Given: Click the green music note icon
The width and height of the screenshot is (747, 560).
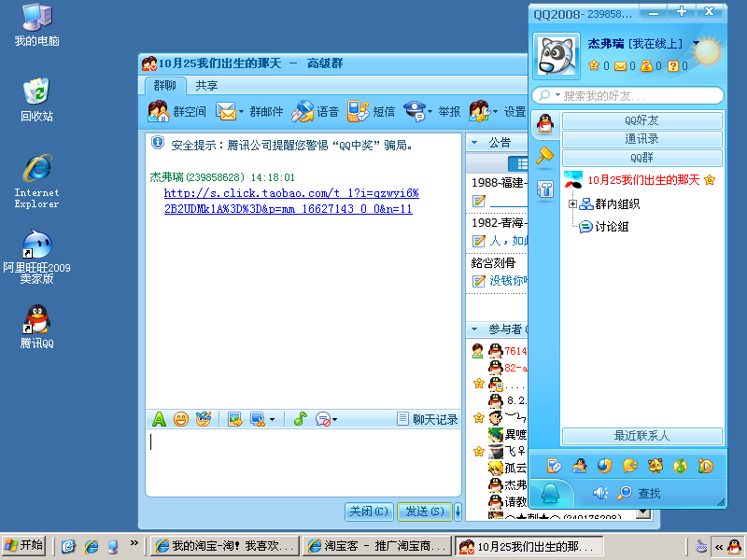Looking at the screenshot, I should click(x=300, y=419).
